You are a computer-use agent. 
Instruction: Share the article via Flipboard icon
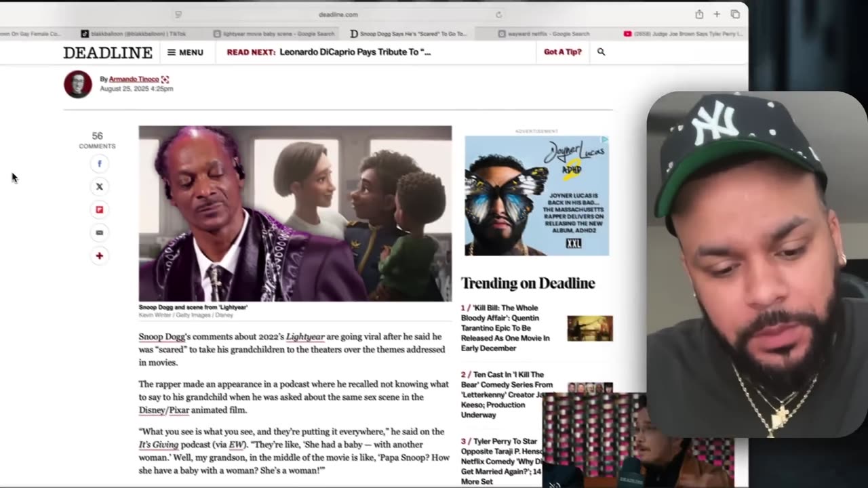point(99,209)
